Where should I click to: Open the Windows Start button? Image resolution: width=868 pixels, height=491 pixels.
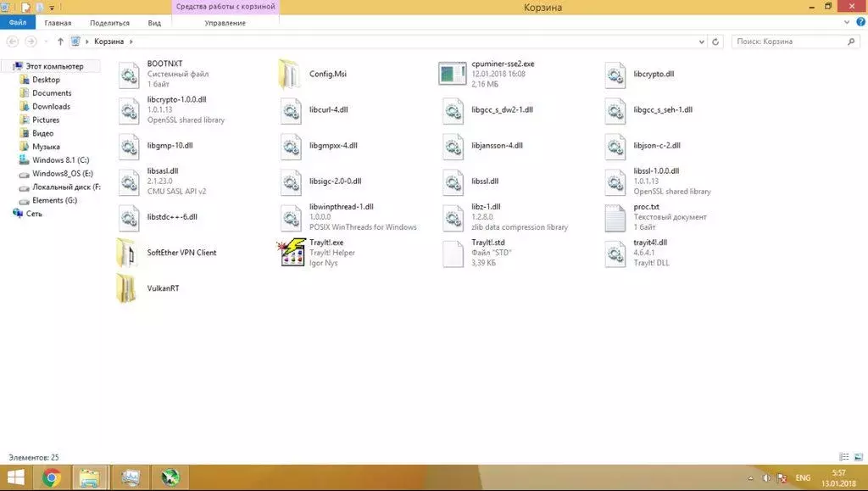point(15,477)
